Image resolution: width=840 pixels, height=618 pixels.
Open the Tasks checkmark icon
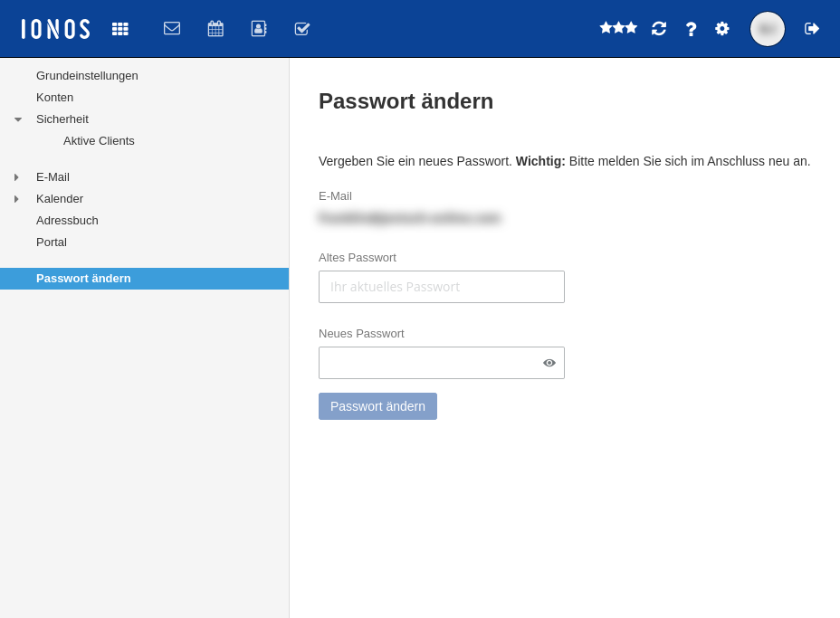click(301, 28)
